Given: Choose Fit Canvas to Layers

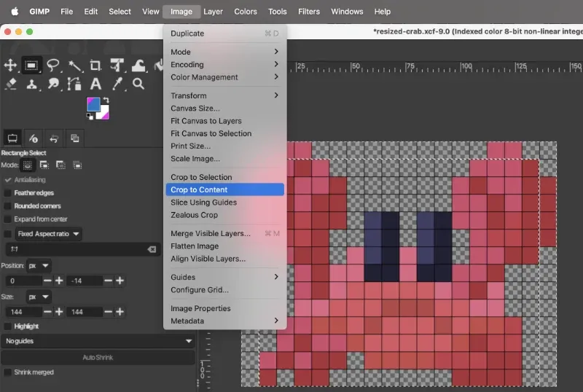Looking at the screenshot, I should (x=224, y=121).
